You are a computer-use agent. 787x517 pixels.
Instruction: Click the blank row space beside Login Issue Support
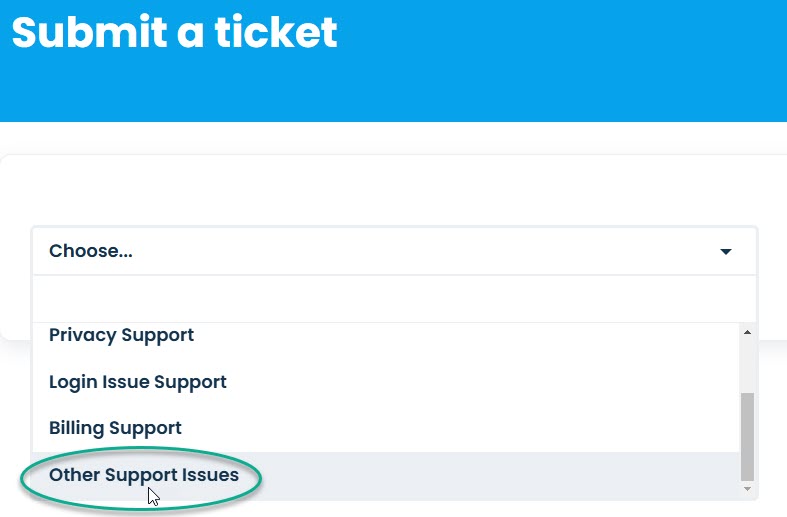pyautogui.click(x=483, y=382)
